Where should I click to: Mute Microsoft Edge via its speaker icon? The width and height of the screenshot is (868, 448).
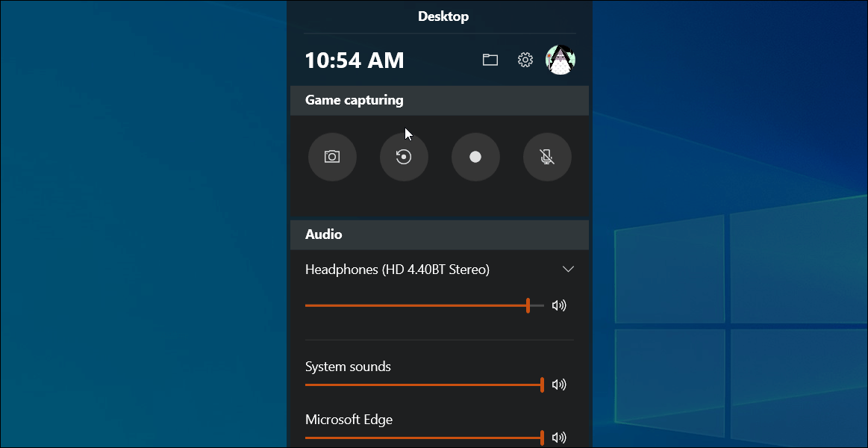pyautogui.click(x=559, y=437)
